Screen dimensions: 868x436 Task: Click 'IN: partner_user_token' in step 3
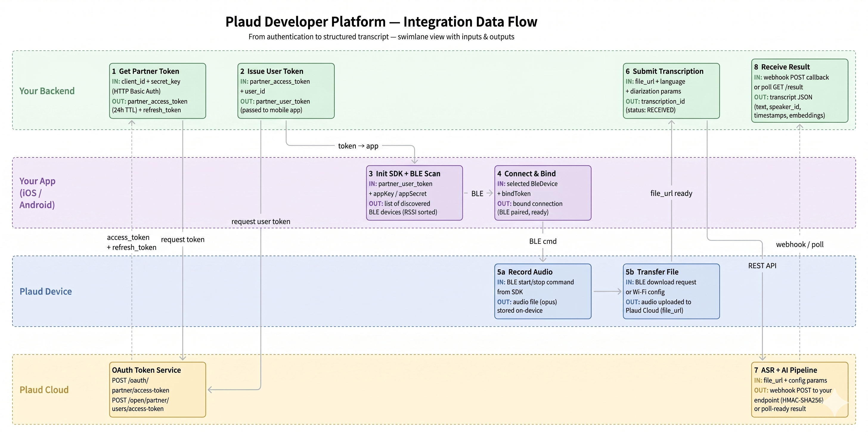(400, 184)
